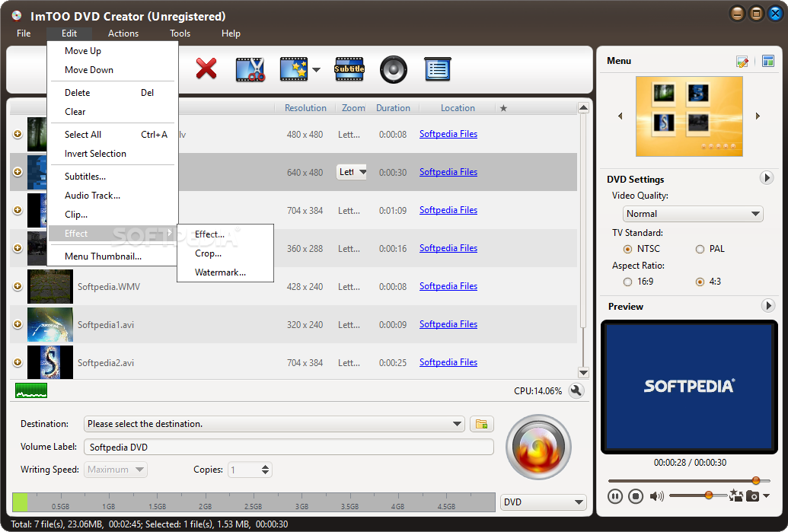Click the DVD menu template thumbnail
The width and height of the screenshot is (788, 532).
tap(689, 116)
